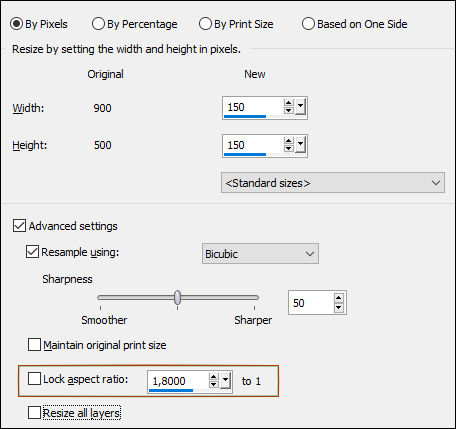Open the Bicubic resample method dropdown
The image size is (456, 429).
[260, 254]
